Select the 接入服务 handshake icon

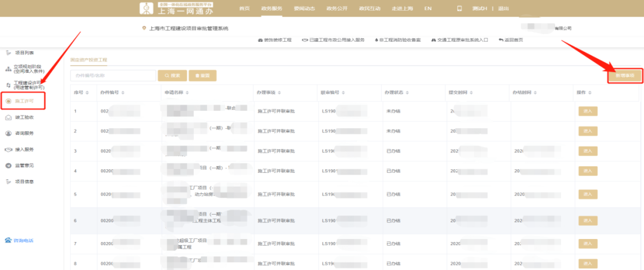pos(8,150)
